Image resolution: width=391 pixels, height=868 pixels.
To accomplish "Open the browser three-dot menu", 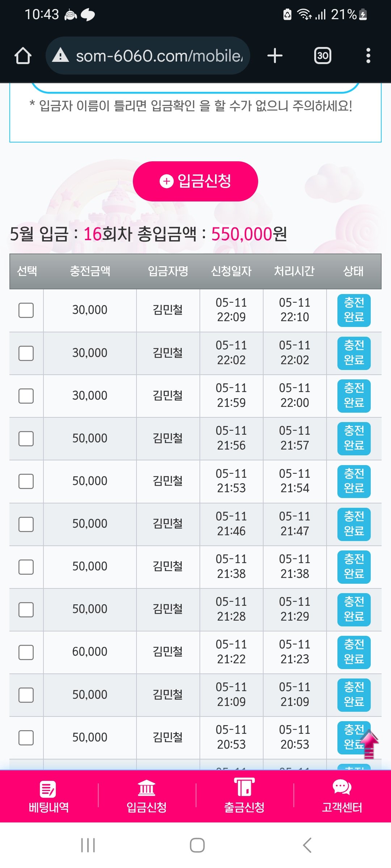I will 368,56.
